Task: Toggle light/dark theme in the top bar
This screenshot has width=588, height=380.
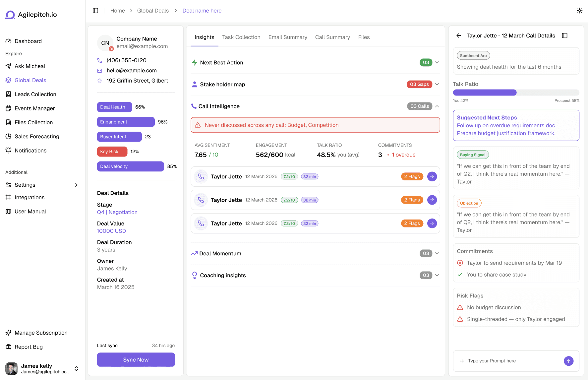Action: 579,10
